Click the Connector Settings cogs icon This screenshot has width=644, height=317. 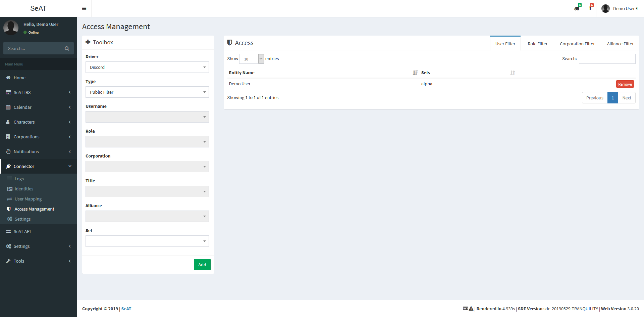click(9, 219)
